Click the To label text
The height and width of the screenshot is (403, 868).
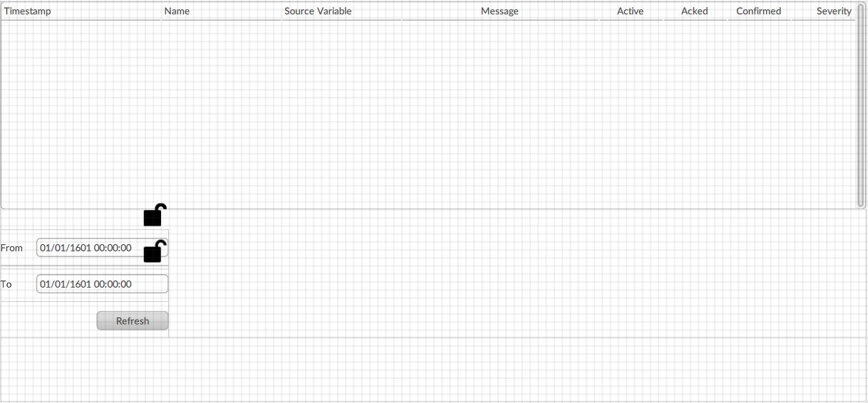pyautogui.click(x=6, y=284)
